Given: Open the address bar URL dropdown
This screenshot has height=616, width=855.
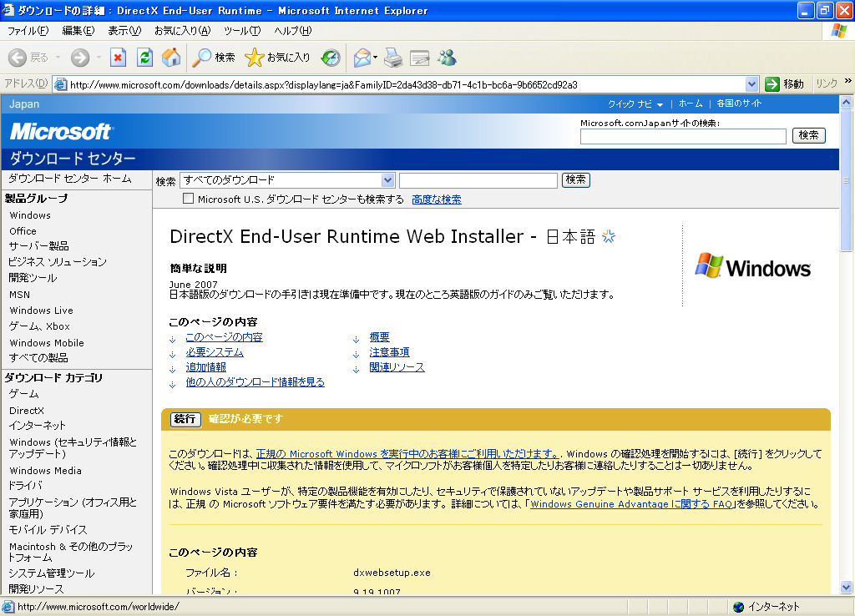Looking at the screenshot, I should pos(751,84).
